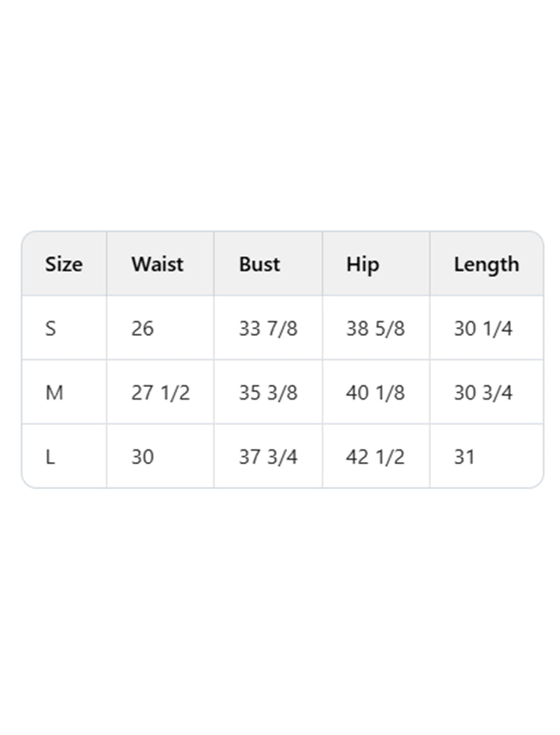Screen dimensions: 560x735
Task: Select length value 30 3/4
Action: 483,393
